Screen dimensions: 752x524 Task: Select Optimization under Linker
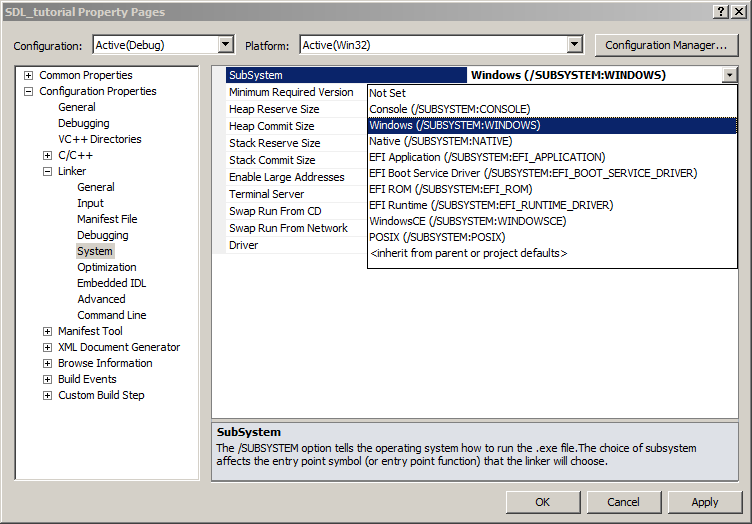[x=106, y=267]
